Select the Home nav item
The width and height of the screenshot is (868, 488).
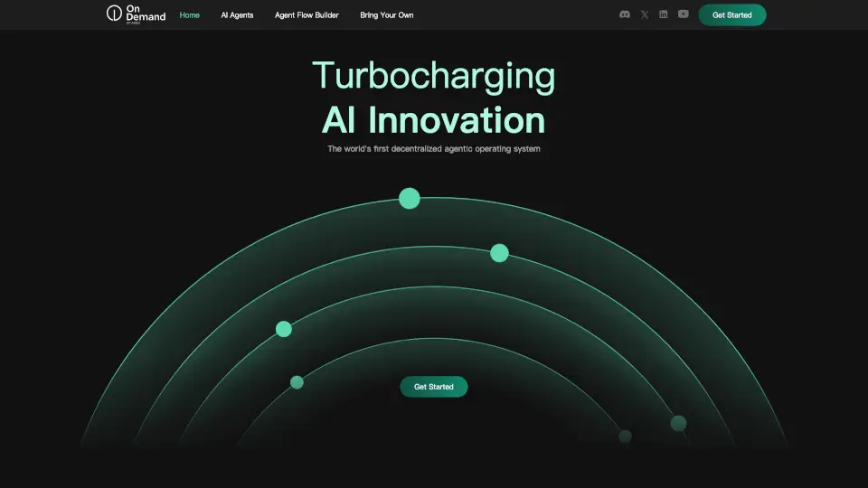point(190,15)
